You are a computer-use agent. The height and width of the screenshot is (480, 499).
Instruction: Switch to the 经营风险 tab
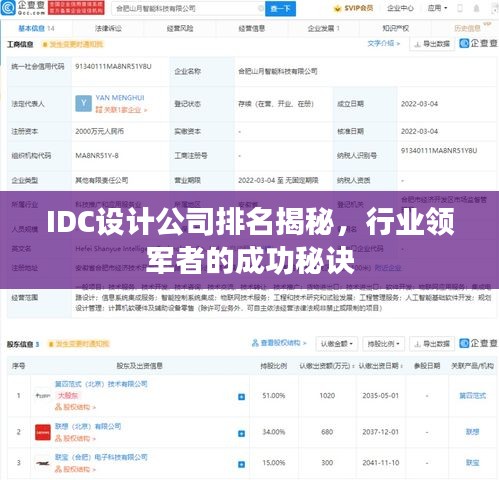tap(180, 28)
